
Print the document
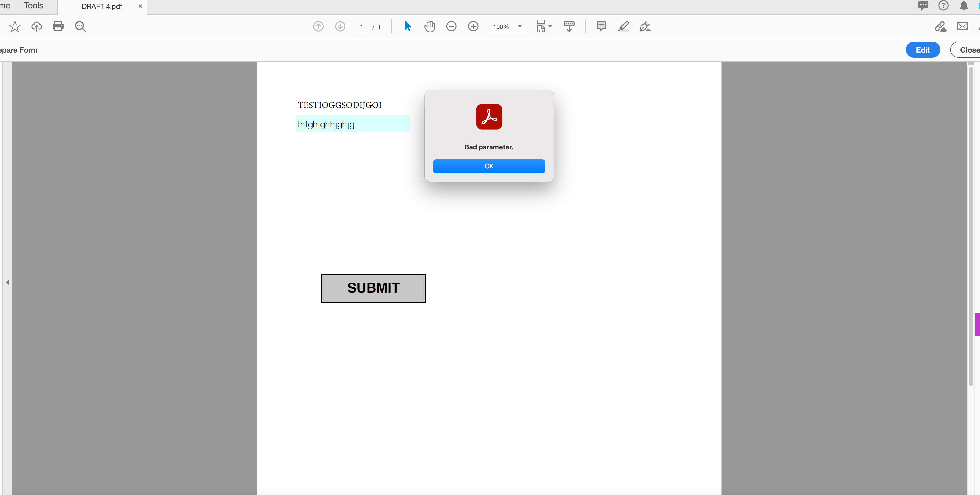pos(58,26)
